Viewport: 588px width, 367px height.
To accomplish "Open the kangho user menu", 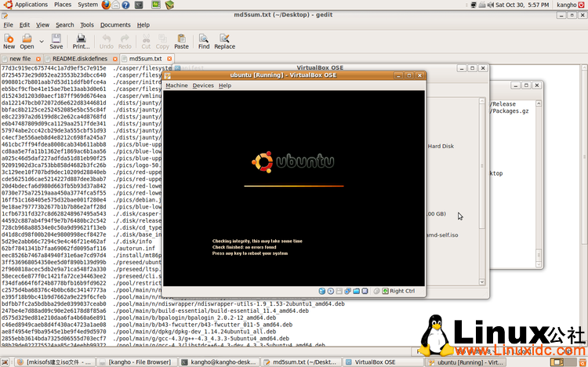I will [x=566, y=5].
